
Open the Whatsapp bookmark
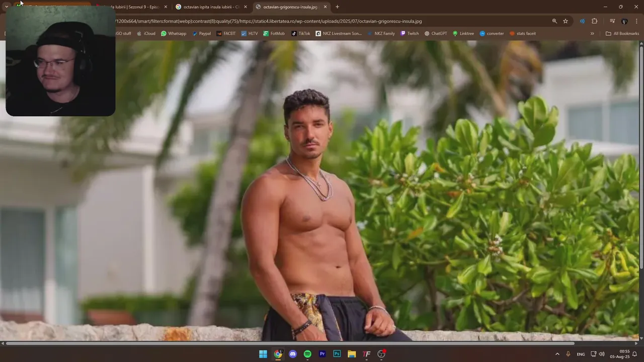pyautogui.click(x=174, y=34)
